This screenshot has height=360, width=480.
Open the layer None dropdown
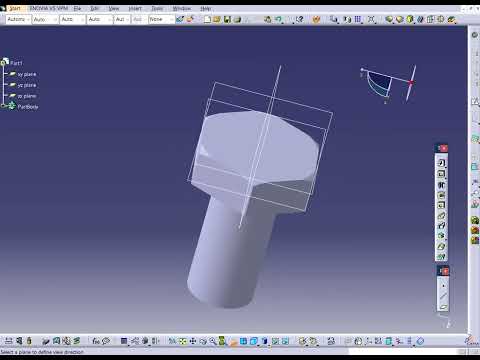pyautogui.click(x=161, y=19)
